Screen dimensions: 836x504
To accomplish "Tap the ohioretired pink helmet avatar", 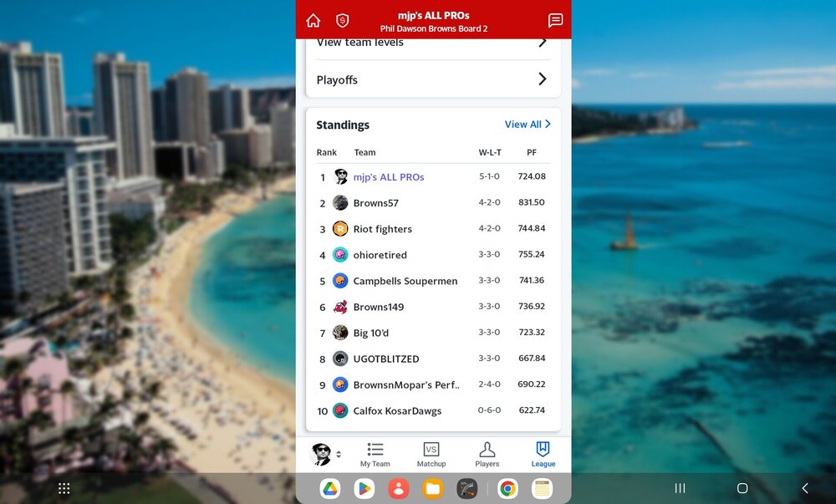I will coord(340,255).
